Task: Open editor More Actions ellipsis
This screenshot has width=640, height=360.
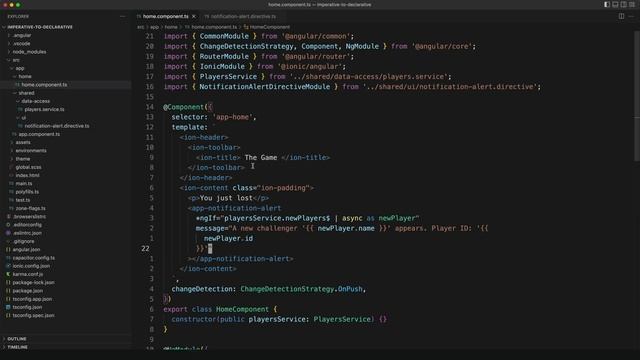Action: pos(631,16)
